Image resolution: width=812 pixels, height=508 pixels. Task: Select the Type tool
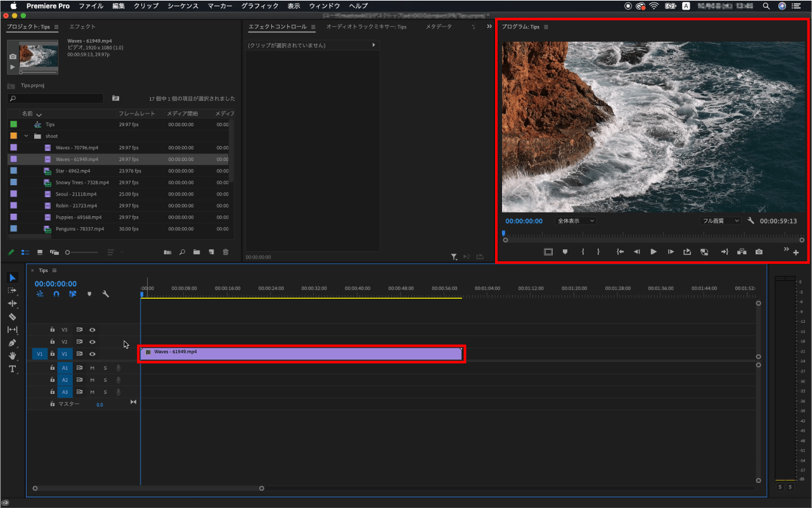click(x=12, y=369)
